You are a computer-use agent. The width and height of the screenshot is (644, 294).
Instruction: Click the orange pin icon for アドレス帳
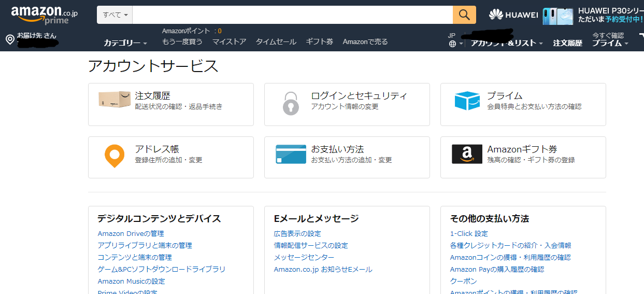pyautogui.click(x=115, y=156)
